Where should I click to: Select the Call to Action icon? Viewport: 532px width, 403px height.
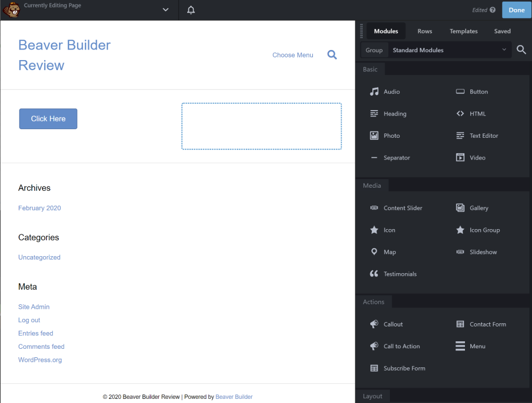point(374,346)
